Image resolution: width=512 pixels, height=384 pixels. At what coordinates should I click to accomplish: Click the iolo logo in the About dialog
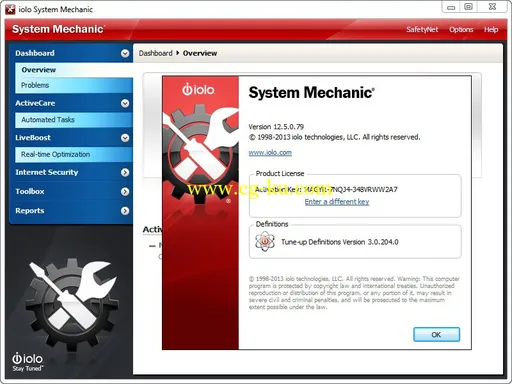point(198,89)
